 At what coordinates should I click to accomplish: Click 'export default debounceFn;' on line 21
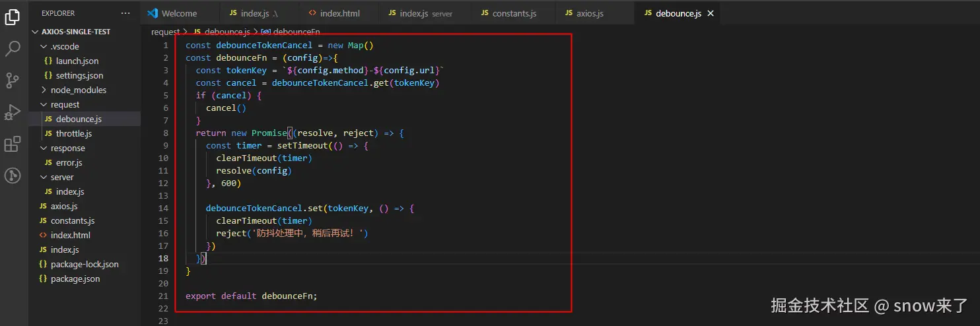252,296
